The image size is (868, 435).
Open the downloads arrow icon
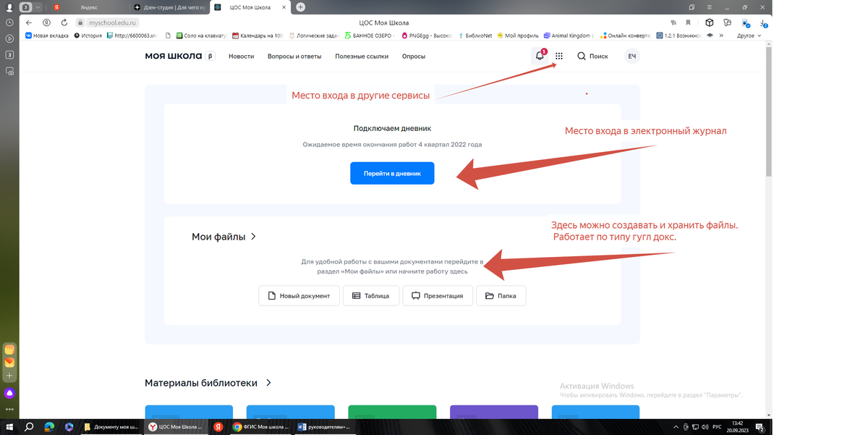[764, 22]
